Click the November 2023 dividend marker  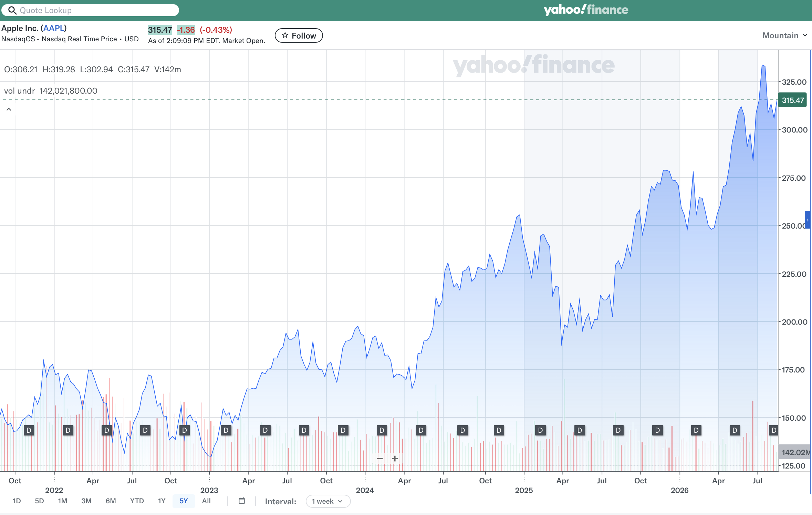[343, 430]
